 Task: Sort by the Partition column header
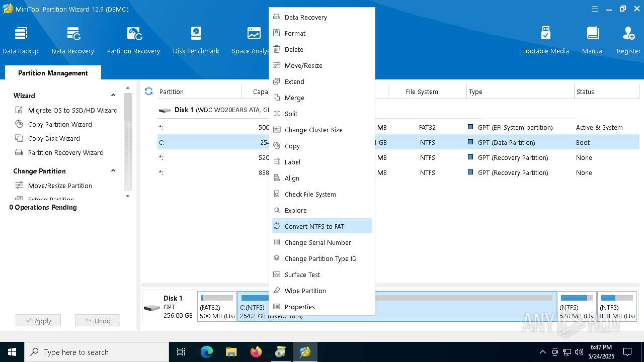199,92
